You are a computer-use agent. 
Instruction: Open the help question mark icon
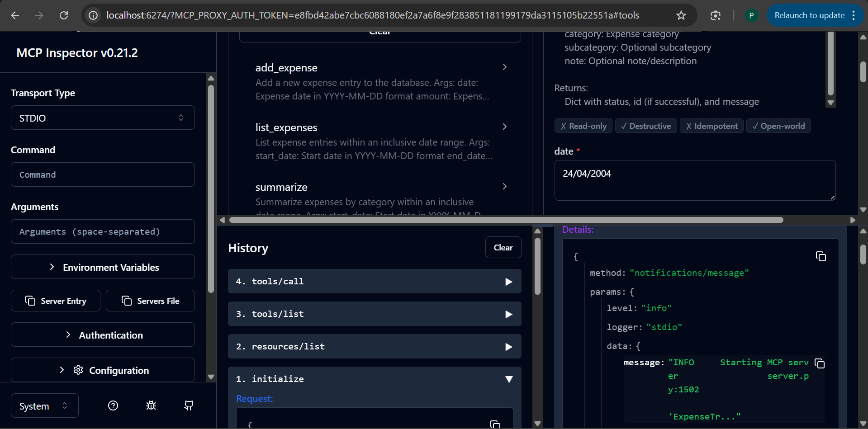tap(113, 405)
